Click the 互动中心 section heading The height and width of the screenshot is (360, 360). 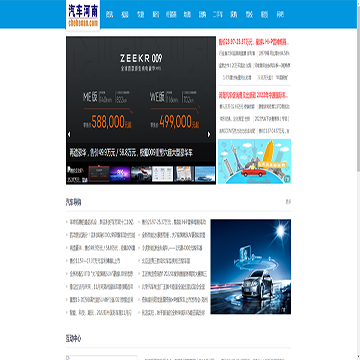click(74, 339)
